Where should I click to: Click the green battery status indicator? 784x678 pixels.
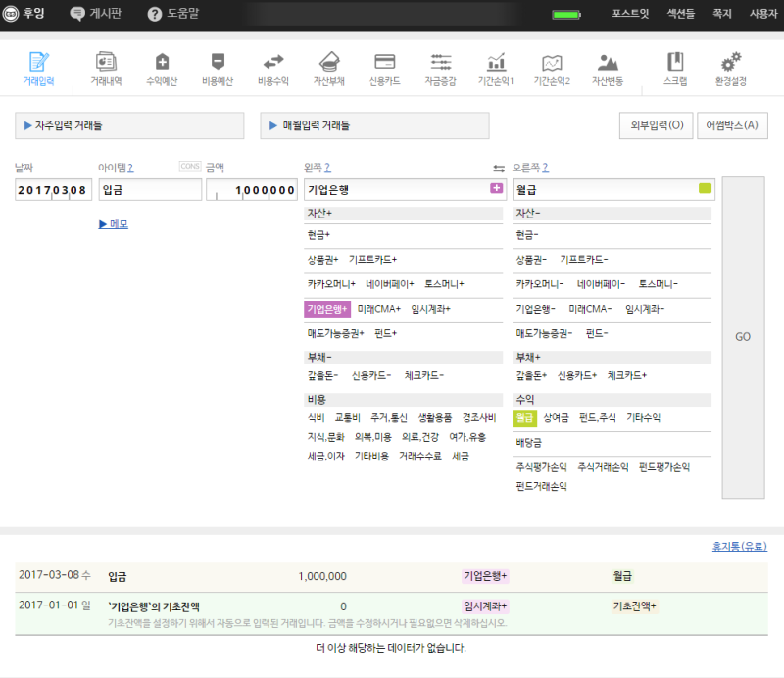(566, 15)
